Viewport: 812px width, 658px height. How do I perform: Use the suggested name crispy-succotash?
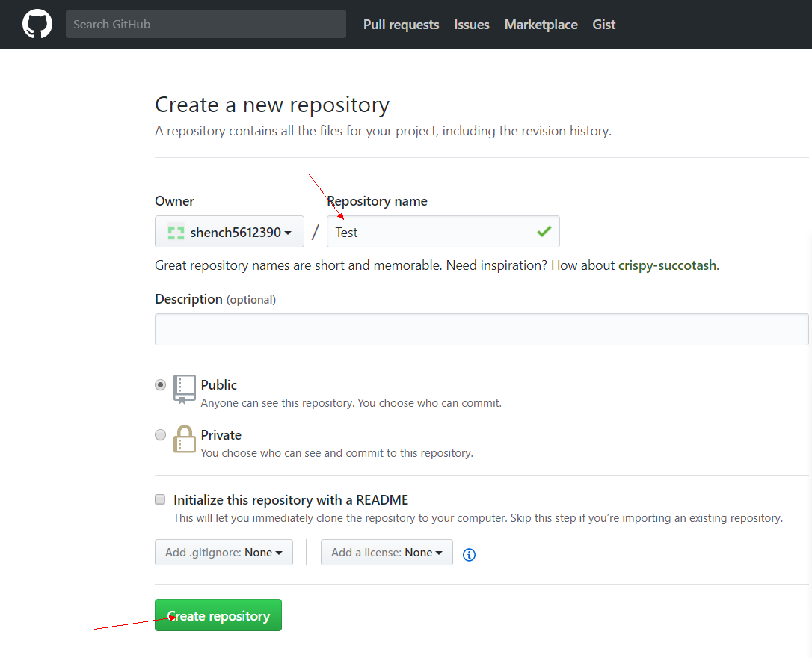(x=668, y=265)
